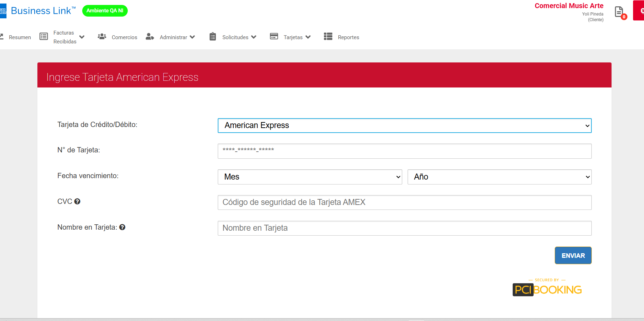Click the CVC security code field

(x=404, y=202)
